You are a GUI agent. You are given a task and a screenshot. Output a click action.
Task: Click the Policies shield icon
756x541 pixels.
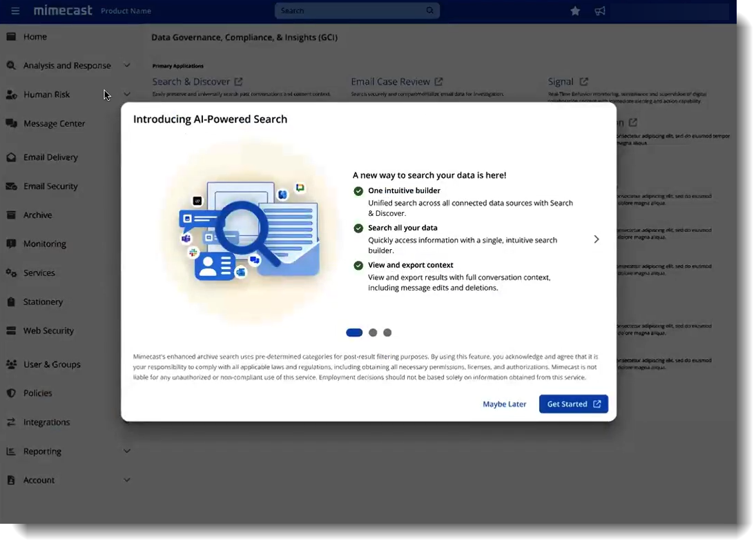[11, 393]
